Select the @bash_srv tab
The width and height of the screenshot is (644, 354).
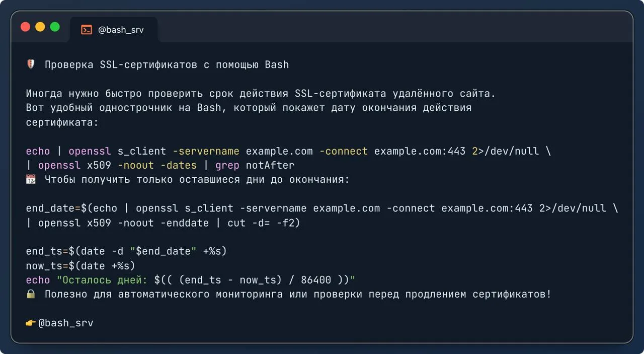pos(114,30)
